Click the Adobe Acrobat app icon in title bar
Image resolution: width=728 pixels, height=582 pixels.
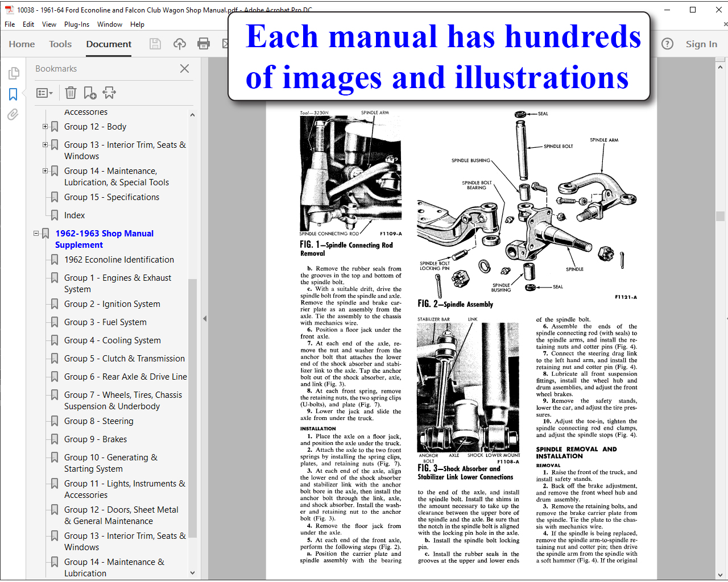pyautogui.click(x=9, y=10)
